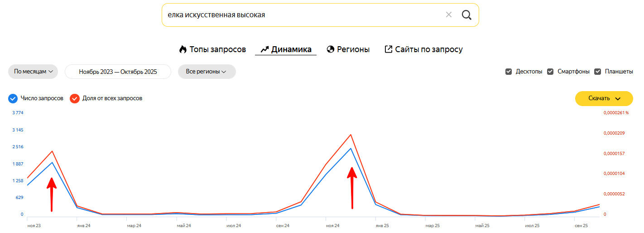Click the trend arrow icon of Динамика
Screen dimensions: 644x233
pyautogui.click(x=264, y=49)
